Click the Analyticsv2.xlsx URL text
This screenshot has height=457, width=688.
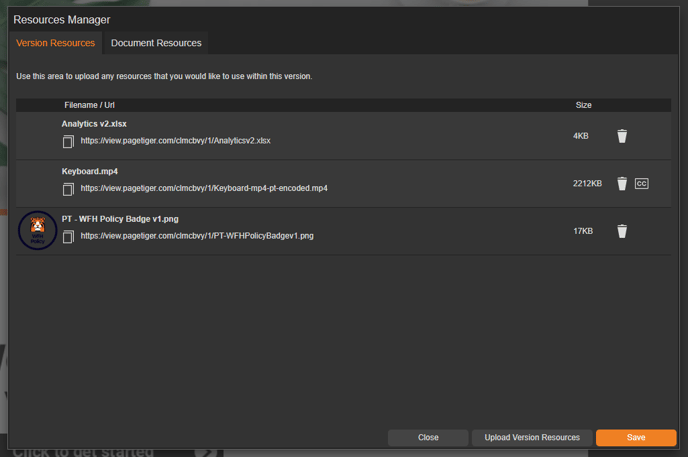point(175,141)
